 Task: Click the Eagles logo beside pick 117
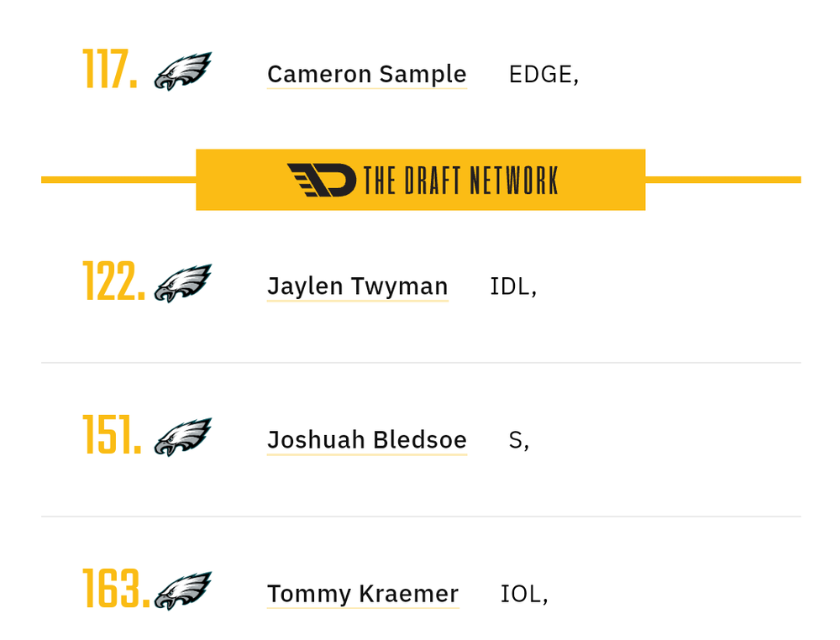coord(182,71)
